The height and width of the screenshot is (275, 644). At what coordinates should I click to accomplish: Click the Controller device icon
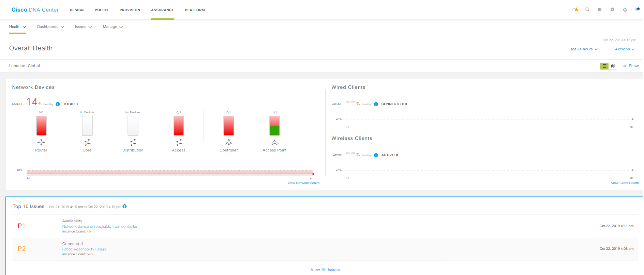point(229,142)
